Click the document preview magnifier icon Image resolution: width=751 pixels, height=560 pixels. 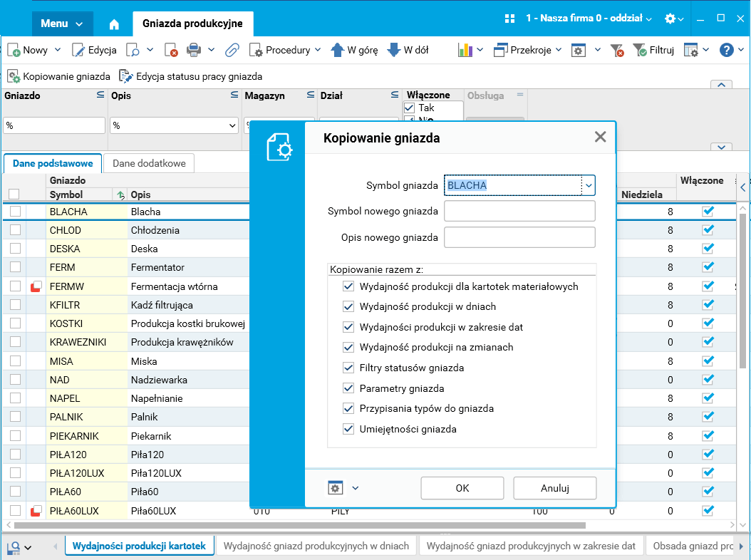tap(133, 50)
